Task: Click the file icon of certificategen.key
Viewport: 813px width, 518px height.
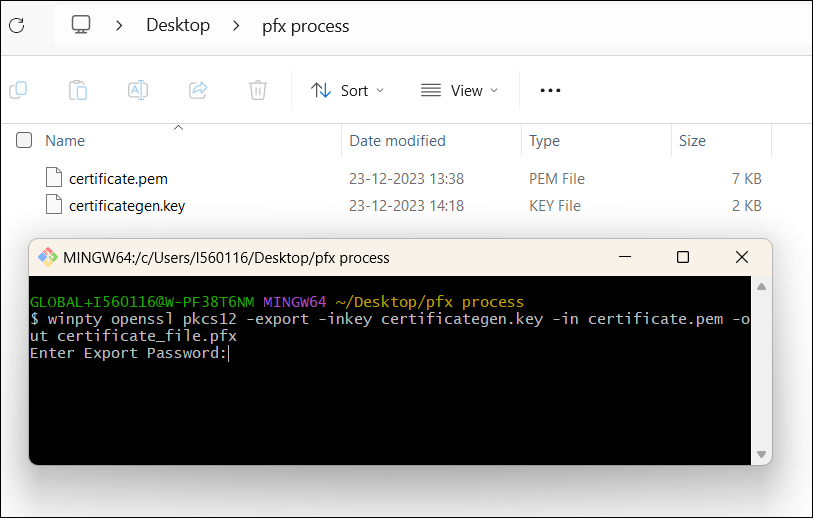Action: (54, 204)
